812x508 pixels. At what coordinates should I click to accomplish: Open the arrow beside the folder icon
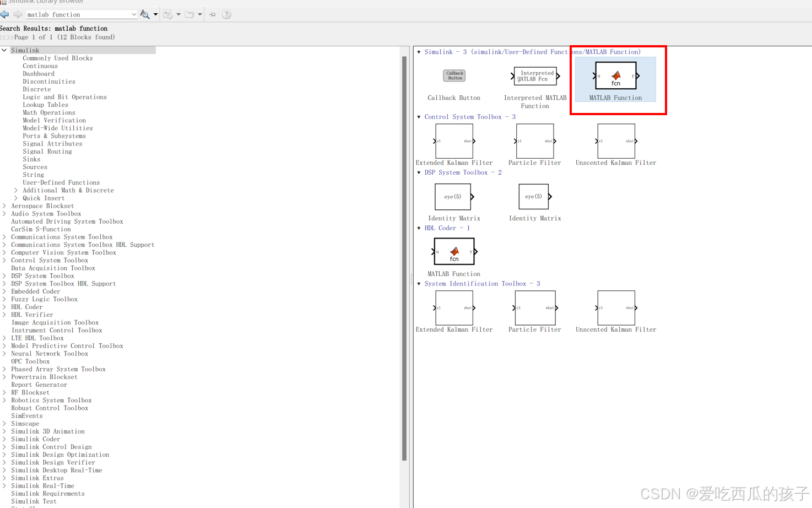coord(200,14)
